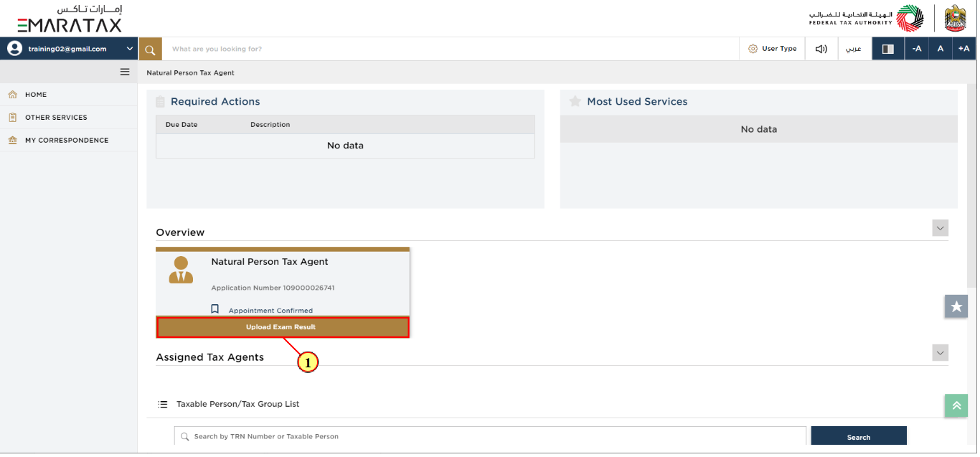Click the Required Actions clipboard icon

(x=161, y=102)
